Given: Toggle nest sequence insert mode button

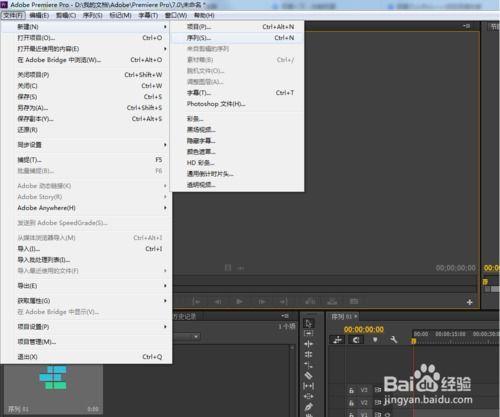Looking at the screenshot, I should pos(337,340).
